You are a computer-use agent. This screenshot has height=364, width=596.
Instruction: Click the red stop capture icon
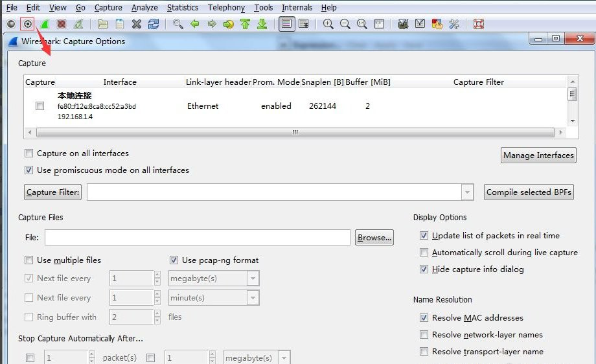point(62,24)
